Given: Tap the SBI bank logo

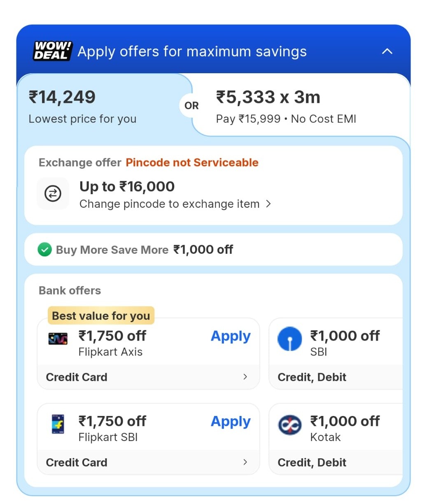Looking at the screenshot, I should pos(289,339).
